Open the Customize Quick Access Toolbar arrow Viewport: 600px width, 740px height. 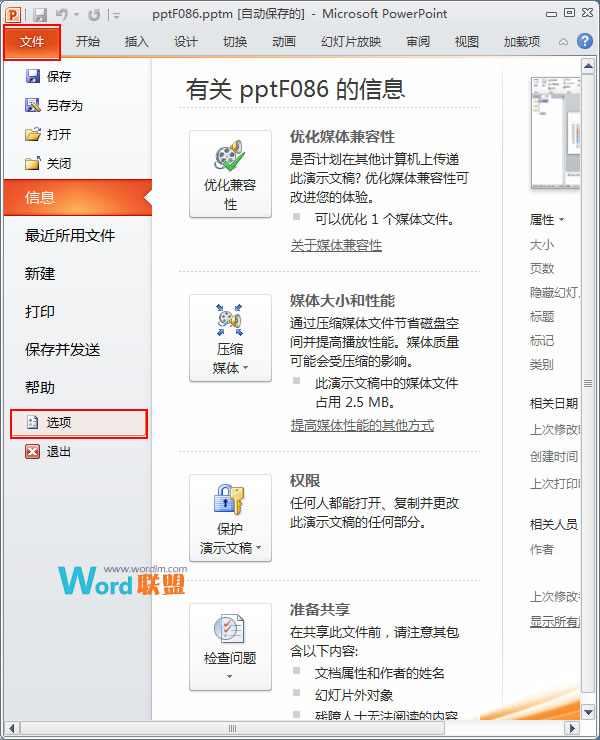coord(116,16)
